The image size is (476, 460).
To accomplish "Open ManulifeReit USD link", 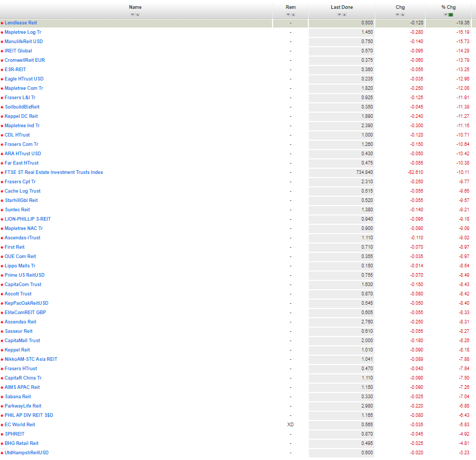I will [x=24, y=42].
